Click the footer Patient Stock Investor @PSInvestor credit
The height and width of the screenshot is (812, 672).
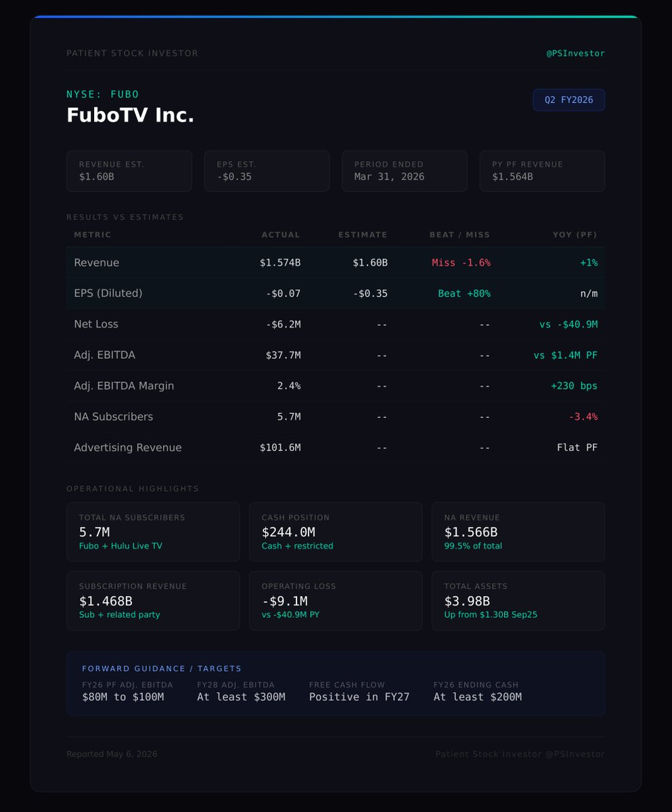coord(520,754)
